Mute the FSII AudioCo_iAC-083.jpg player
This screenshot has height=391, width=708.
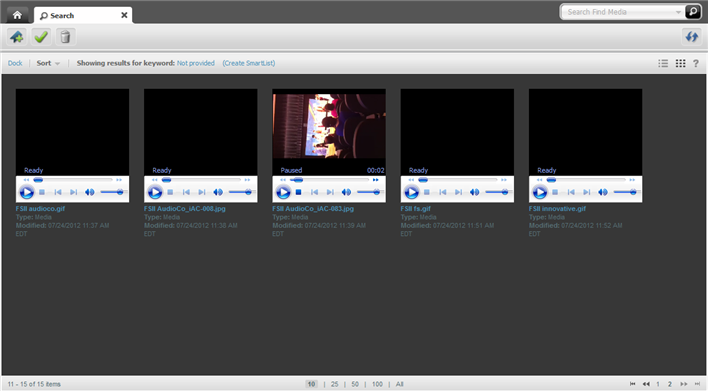[x=346, y=192]
